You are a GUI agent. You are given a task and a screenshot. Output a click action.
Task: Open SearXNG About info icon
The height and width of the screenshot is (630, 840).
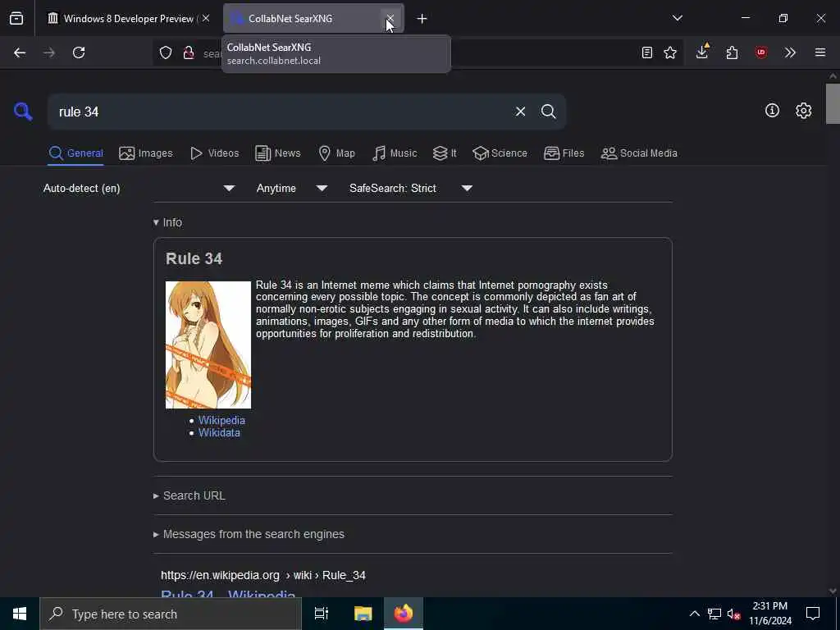tap(772, 111)
